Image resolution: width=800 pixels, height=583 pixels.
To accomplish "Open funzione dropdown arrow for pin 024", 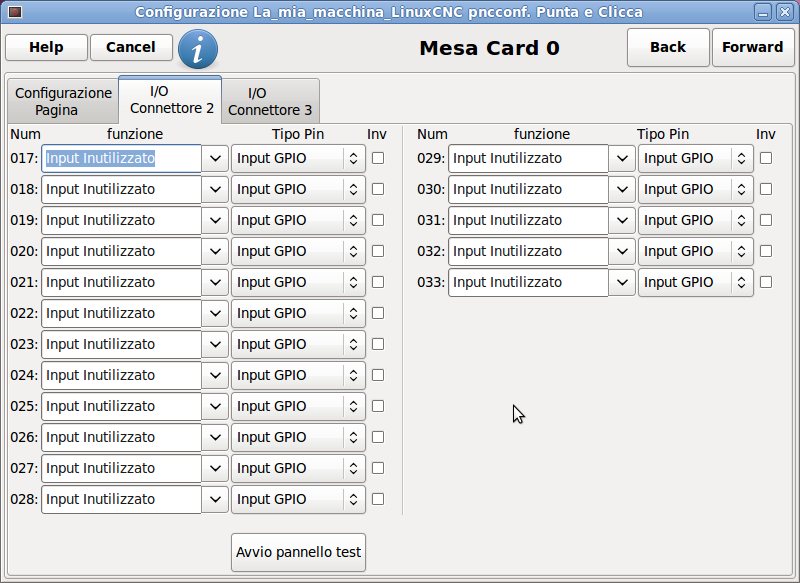I will point(215,375).
